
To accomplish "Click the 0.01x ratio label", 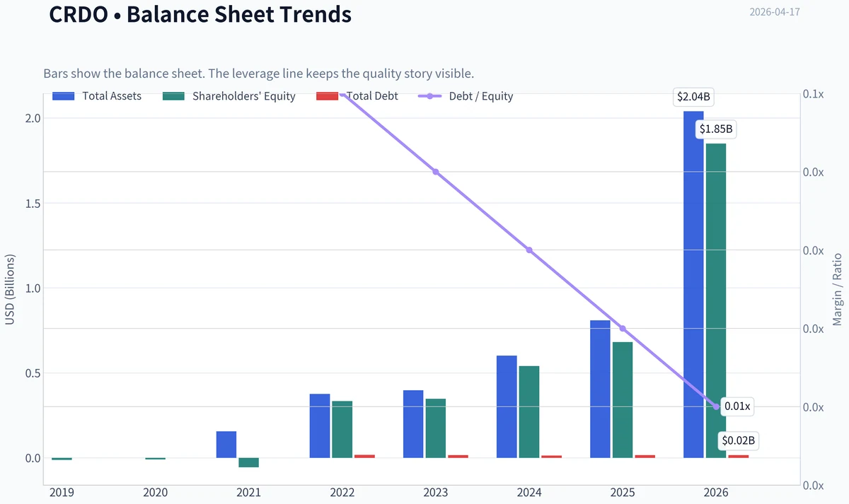I will 737,406.
